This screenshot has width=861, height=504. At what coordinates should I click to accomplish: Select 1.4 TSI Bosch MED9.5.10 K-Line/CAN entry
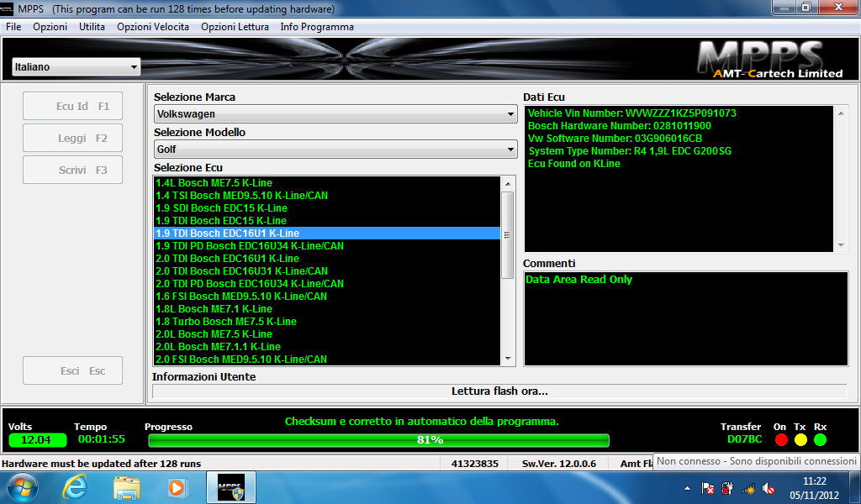coord(327,195)
